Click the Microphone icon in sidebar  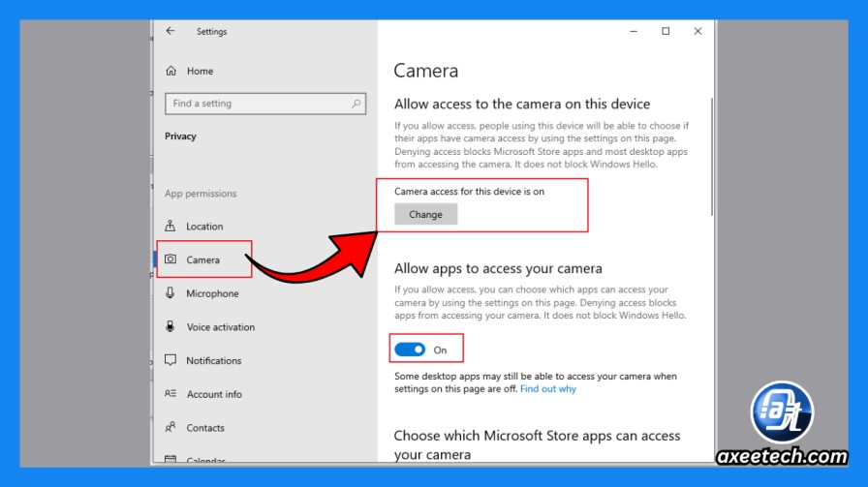170,292
